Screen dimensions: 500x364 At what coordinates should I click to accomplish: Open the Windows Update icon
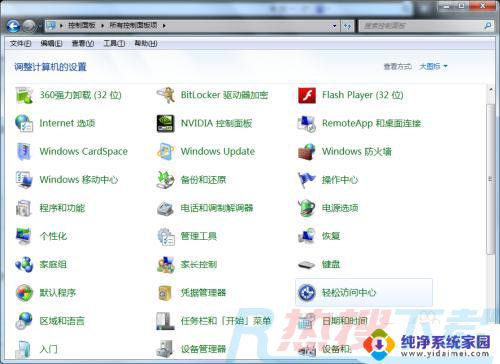pyautogui.click(x=166, y=152)
